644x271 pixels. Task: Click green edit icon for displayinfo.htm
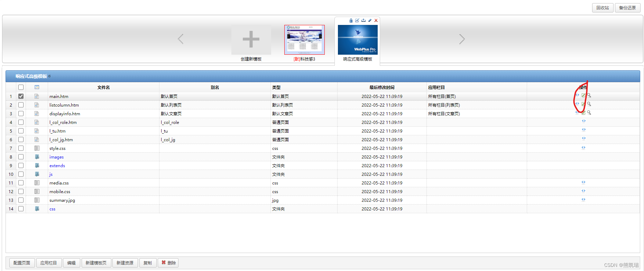click(583, 113)
